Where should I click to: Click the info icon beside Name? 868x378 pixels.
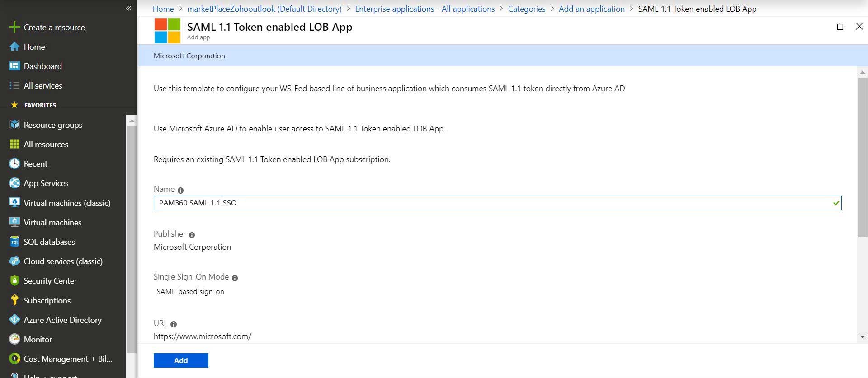[180, 191]
